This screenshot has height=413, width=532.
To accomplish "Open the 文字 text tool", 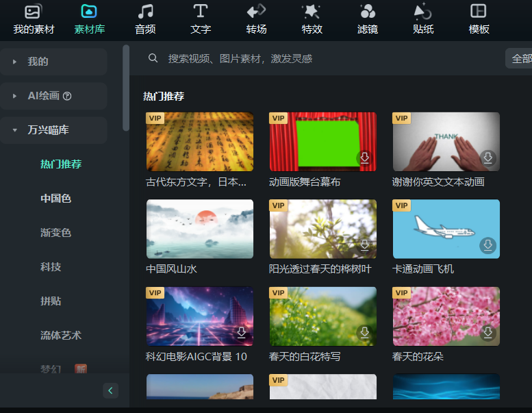I will pos(201,19).
